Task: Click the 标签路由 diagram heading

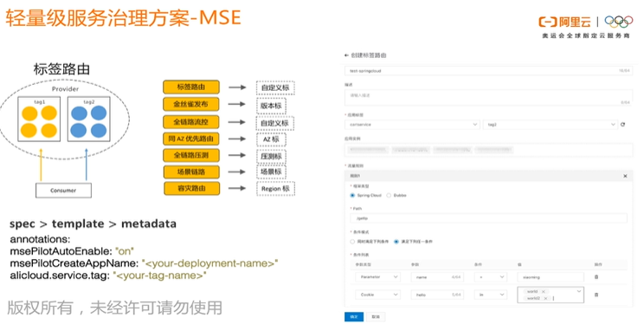Action: pyautogui.click(x=61, y=69)
